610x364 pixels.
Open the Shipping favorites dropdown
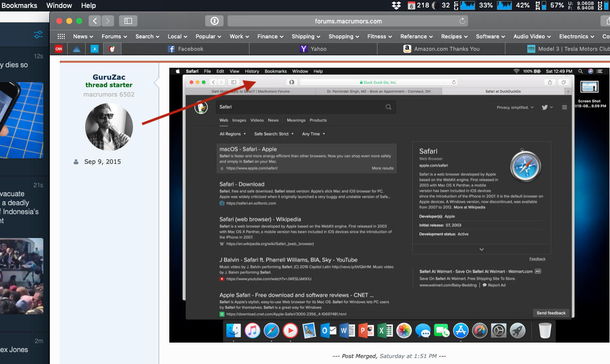pos(307,36)
